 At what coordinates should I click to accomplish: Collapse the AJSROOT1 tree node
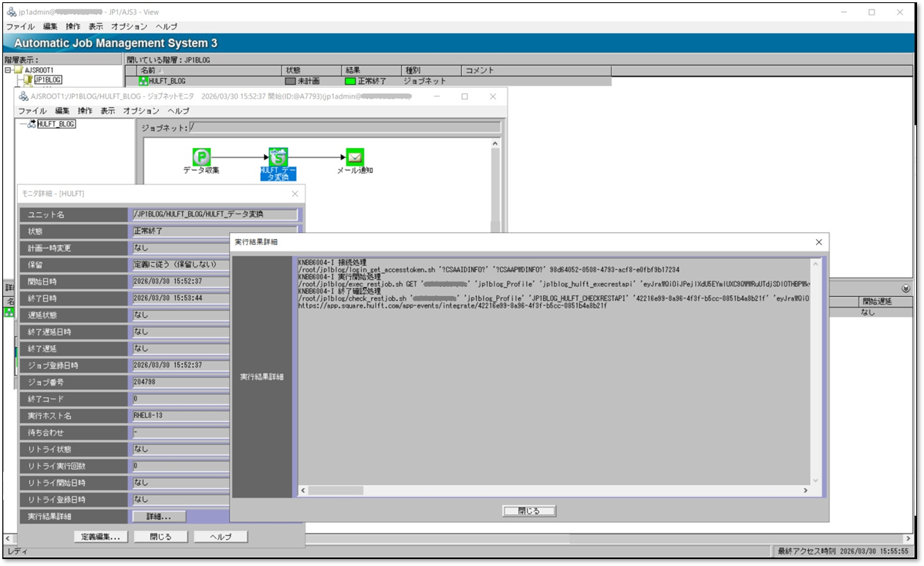pos(8,70)
